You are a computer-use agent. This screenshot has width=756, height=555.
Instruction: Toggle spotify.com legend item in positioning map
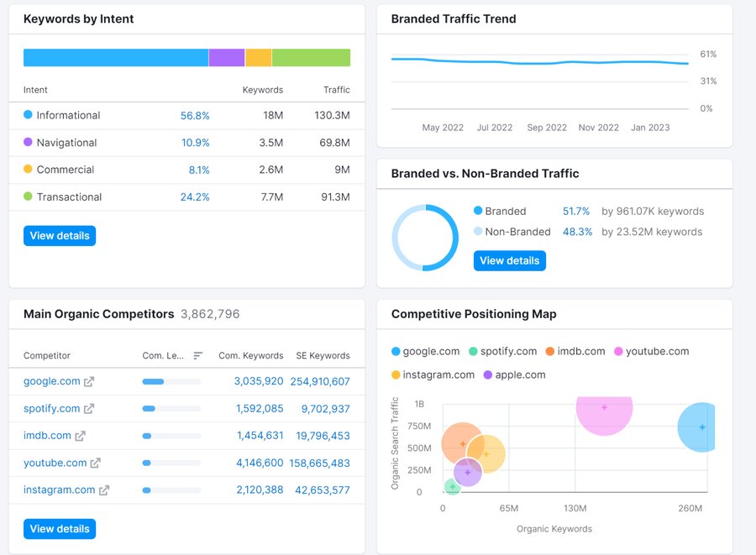[502, 352]
